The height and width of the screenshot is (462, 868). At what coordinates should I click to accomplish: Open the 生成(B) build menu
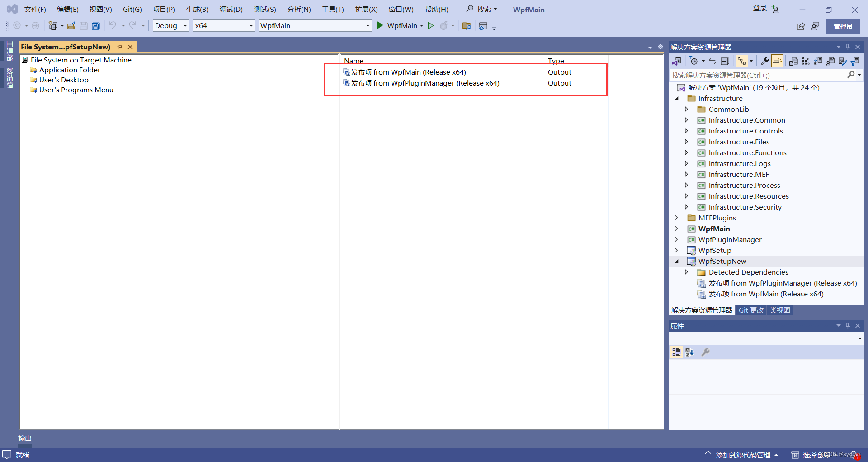197,10
